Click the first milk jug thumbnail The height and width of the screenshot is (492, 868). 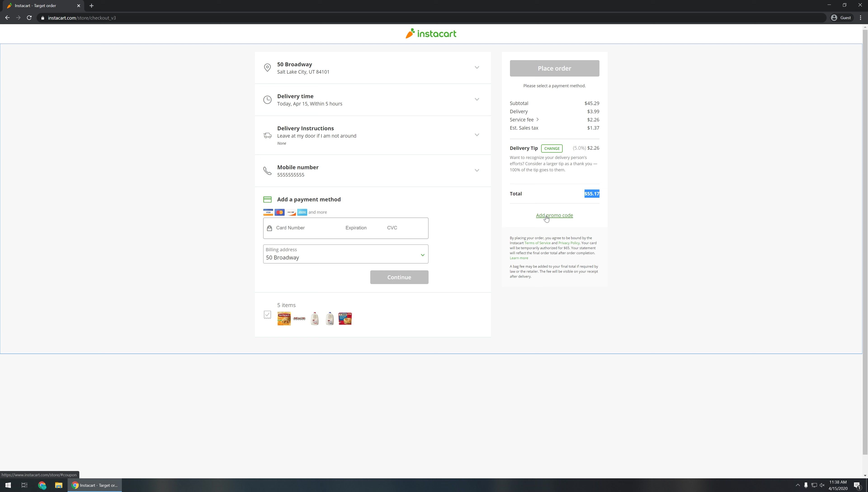click(x=314, y=319)
